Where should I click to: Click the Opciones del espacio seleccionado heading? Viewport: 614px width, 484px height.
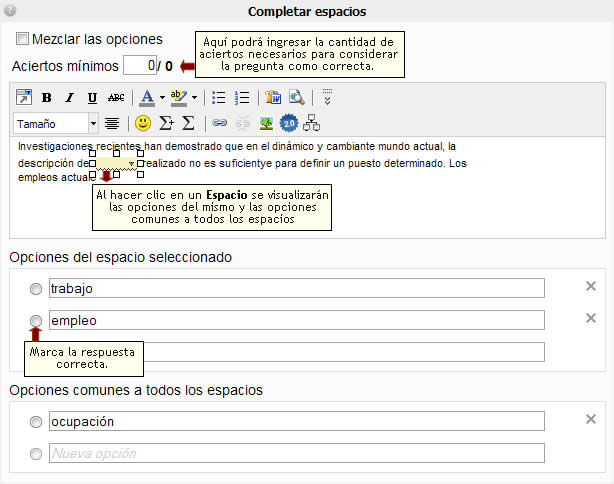point(121,257)
